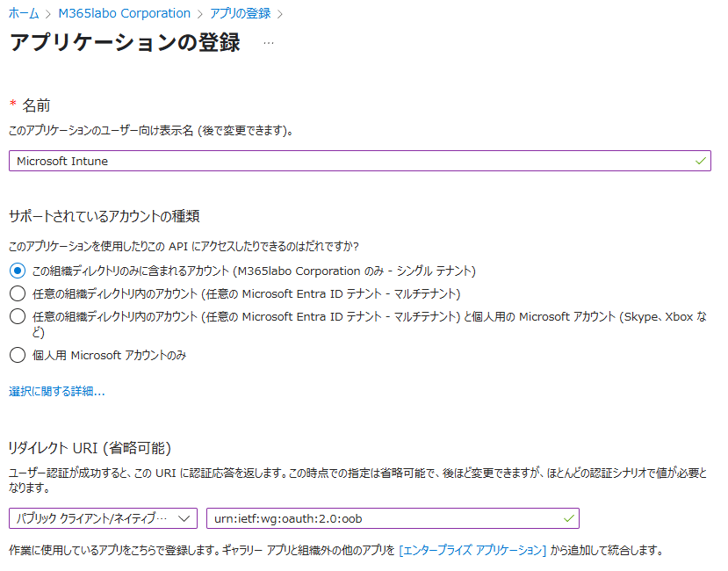Viewport: 728px width, 571px height.
Task: Open the 選択に関する詳細 link
Action: coord(57,392)
